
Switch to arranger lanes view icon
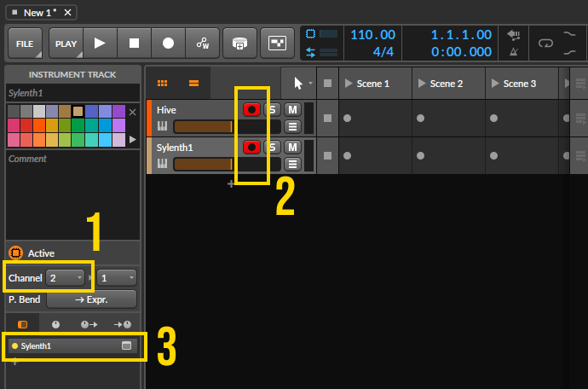194,84
